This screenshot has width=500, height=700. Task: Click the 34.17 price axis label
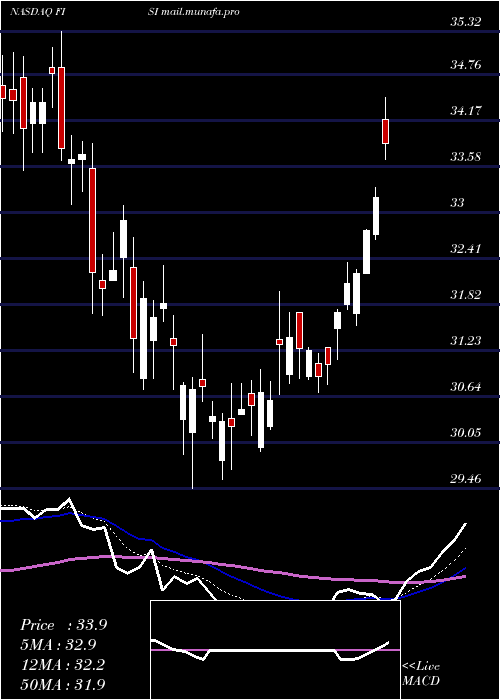click(x=466, y=111)
